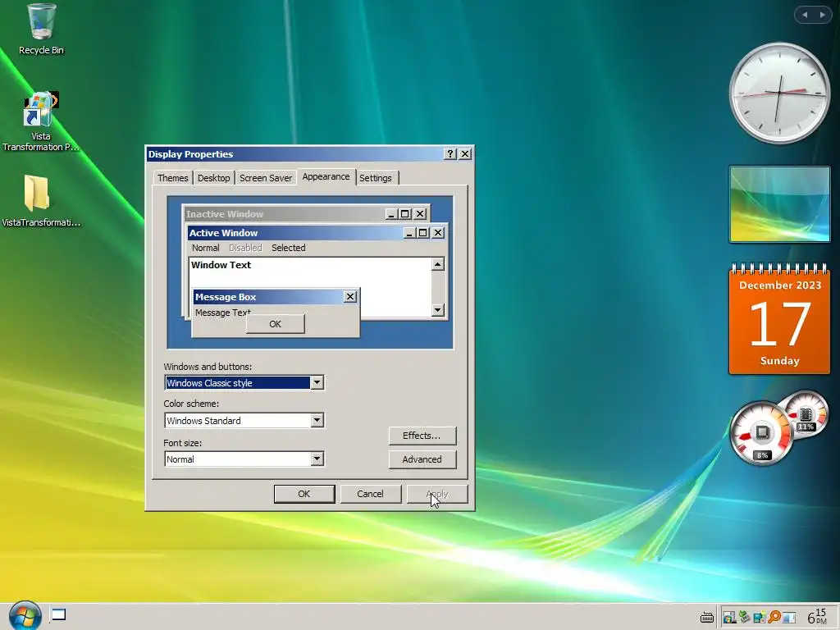Select the Vista Transformation Pack shortcut icon
The width and height of the screenshot is (840, 630).
pyautogui.click(x=41, y=121)
